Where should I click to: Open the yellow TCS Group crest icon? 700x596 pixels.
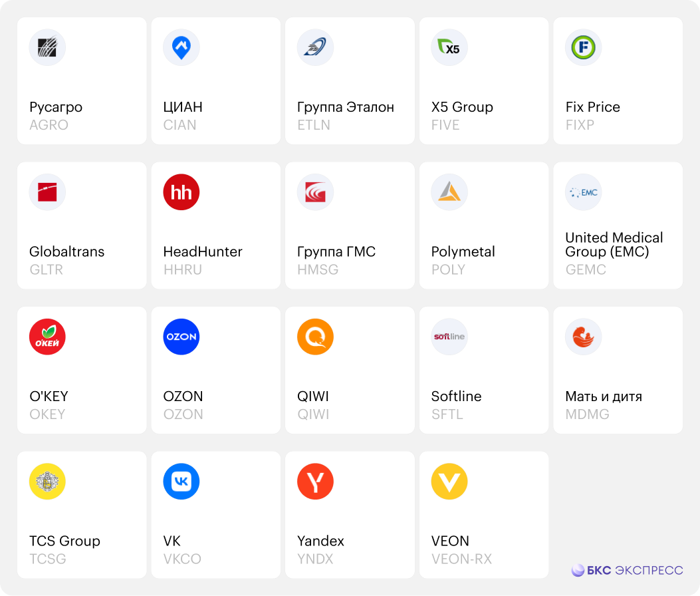[x=47, y=482]
